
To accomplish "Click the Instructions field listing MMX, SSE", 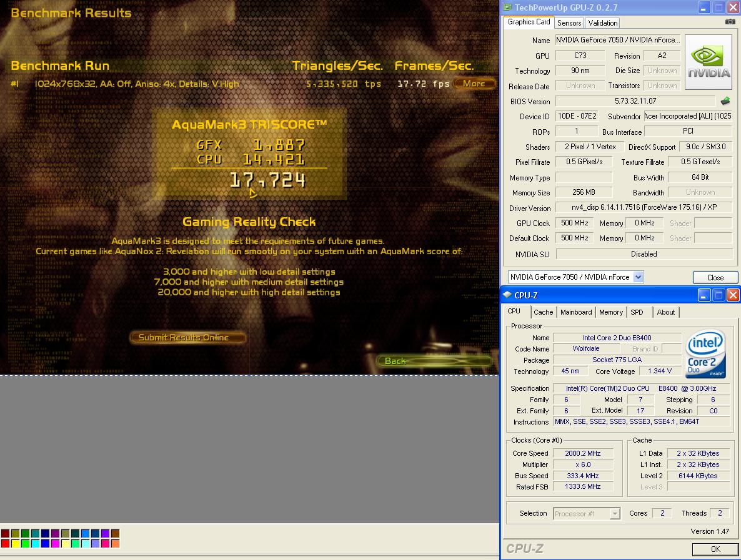I will click(x=642, y=421).
